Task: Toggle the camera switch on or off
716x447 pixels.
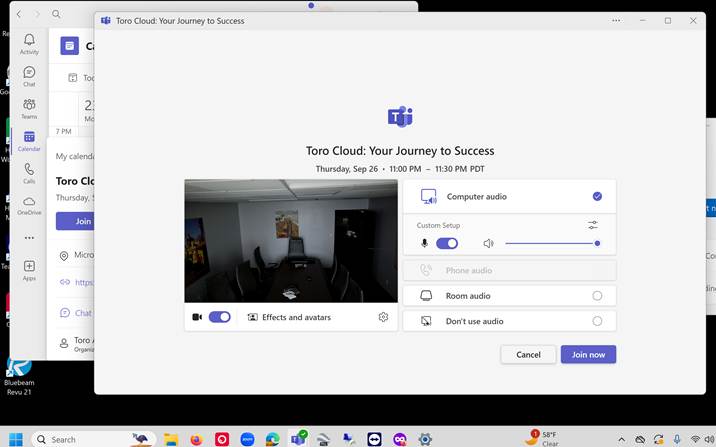Action: click(220, 317)
